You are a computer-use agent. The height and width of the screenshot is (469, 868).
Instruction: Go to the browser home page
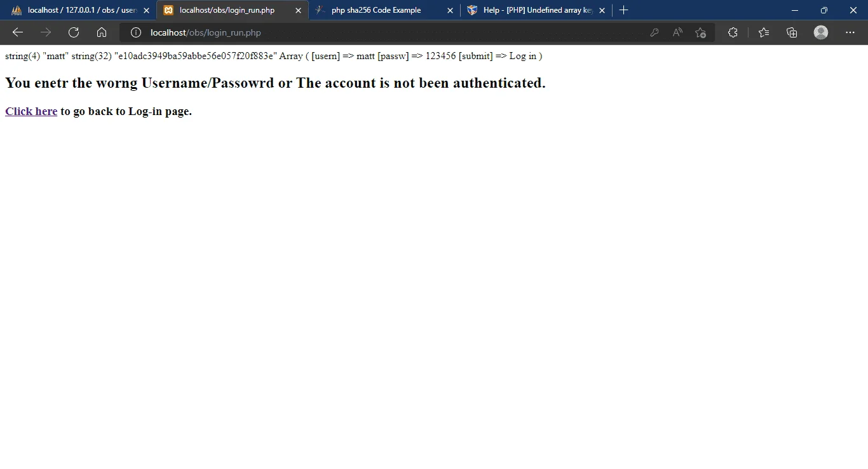[x=102, y=32]
